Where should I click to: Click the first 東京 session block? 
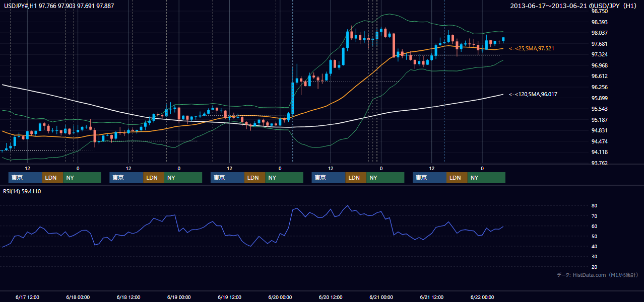coord(25,178)
